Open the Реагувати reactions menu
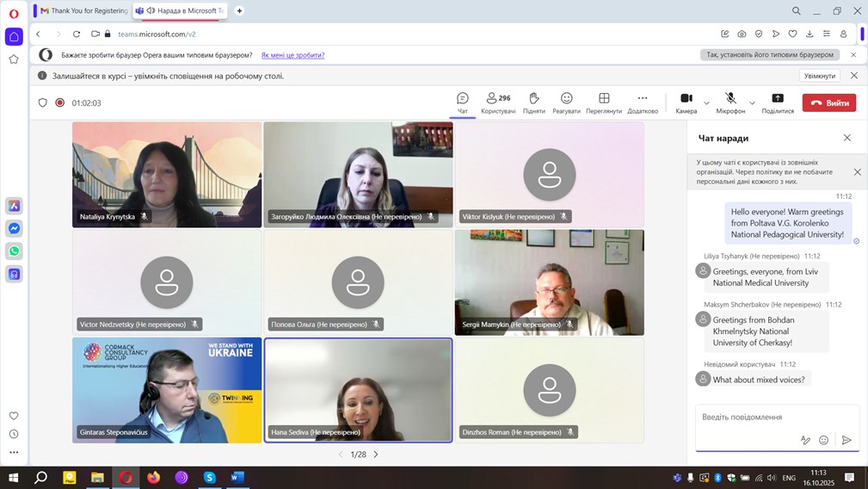 coord(566,102)
